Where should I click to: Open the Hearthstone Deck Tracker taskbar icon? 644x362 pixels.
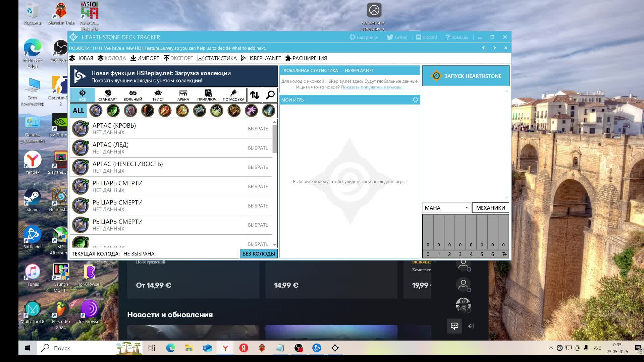pos(335,348)
